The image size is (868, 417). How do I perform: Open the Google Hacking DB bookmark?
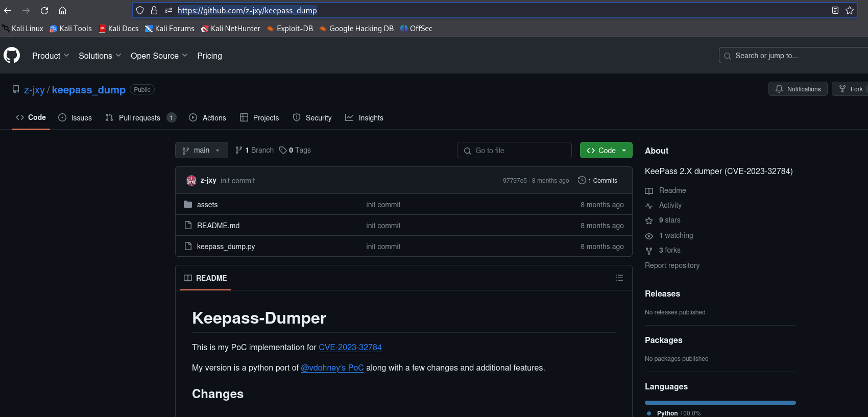point(356,29)
